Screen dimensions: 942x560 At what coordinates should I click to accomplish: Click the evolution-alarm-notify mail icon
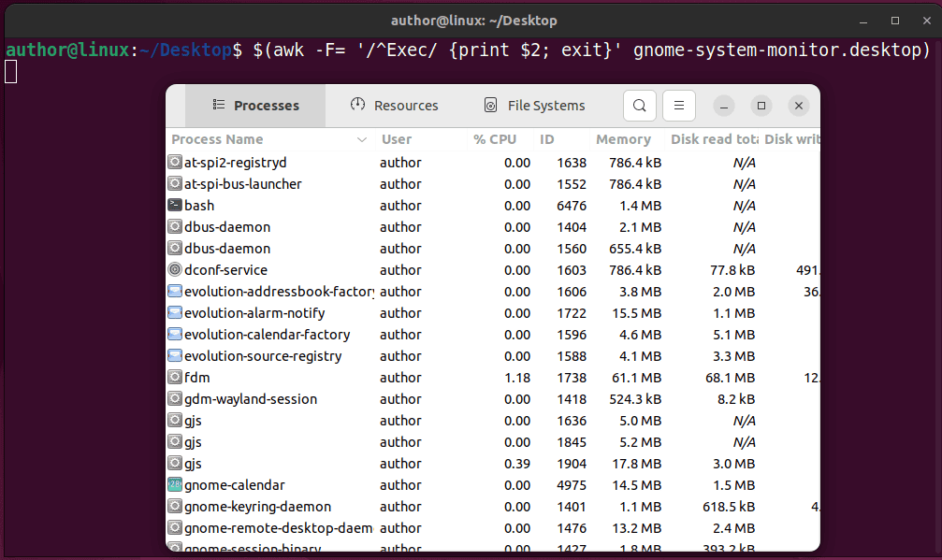click(174, 312)
